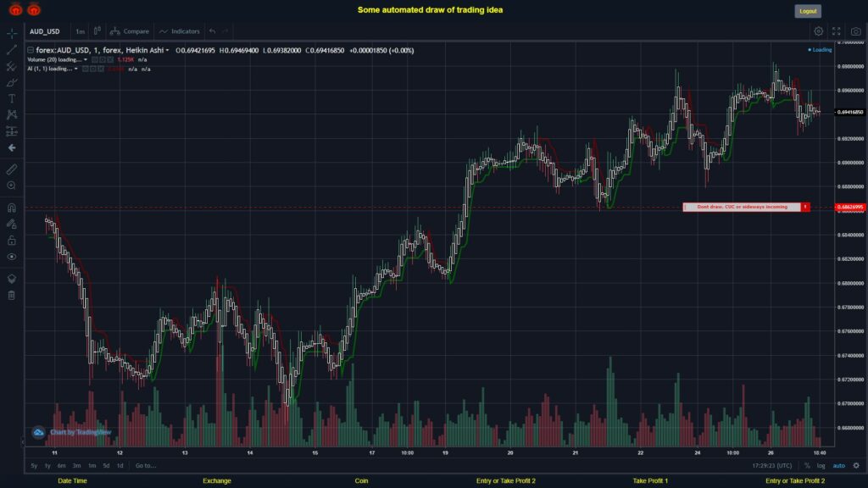Click the Date Time column header
The width and height of the screenshot is (868, 488).
click(73, 481)
